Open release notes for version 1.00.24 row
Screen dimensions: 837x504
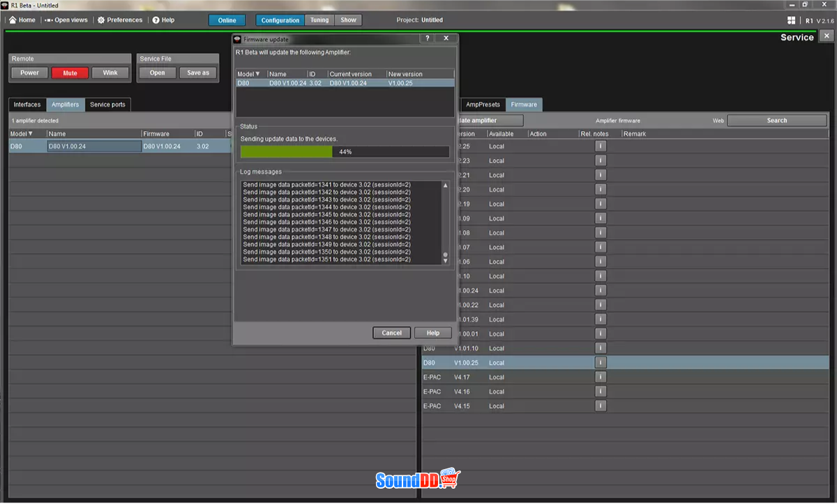pyautogui.click(x=601, y=291)
